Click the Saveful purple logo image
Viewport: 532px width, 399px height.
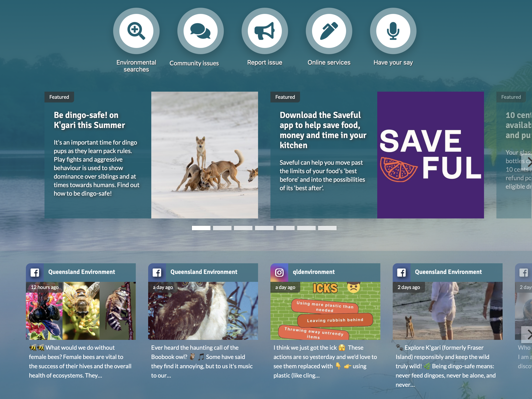tap(430, 155)
